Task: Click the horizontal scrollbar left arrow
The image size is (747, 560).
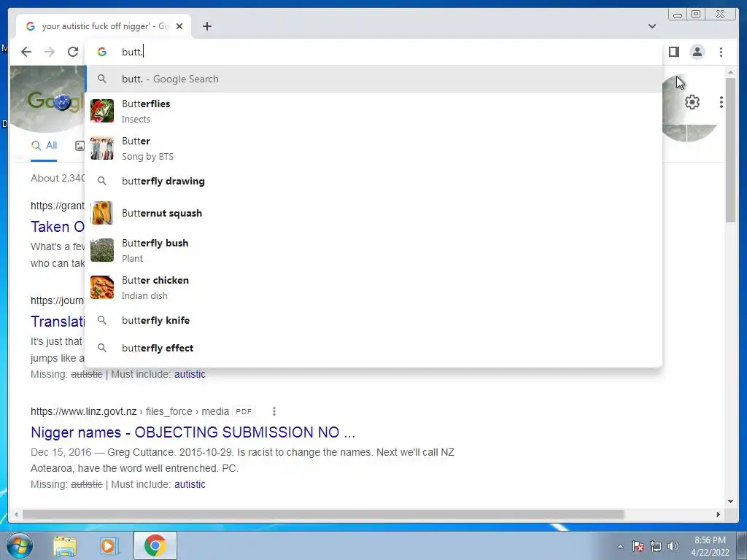Action: pos(16,514)
